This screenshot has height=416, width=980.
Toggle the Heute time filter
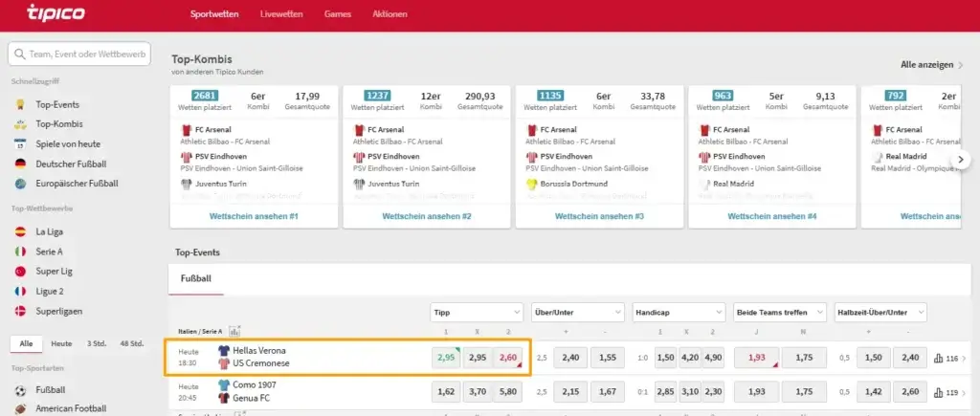[61, 343]
